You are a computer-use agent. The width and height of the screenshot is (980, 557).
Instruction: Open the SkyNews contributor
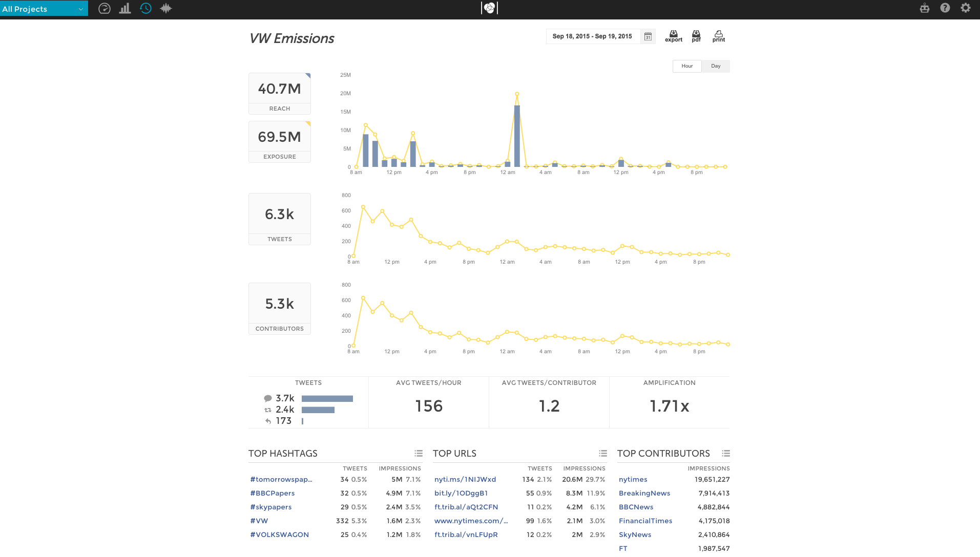(x=635, y=535)
